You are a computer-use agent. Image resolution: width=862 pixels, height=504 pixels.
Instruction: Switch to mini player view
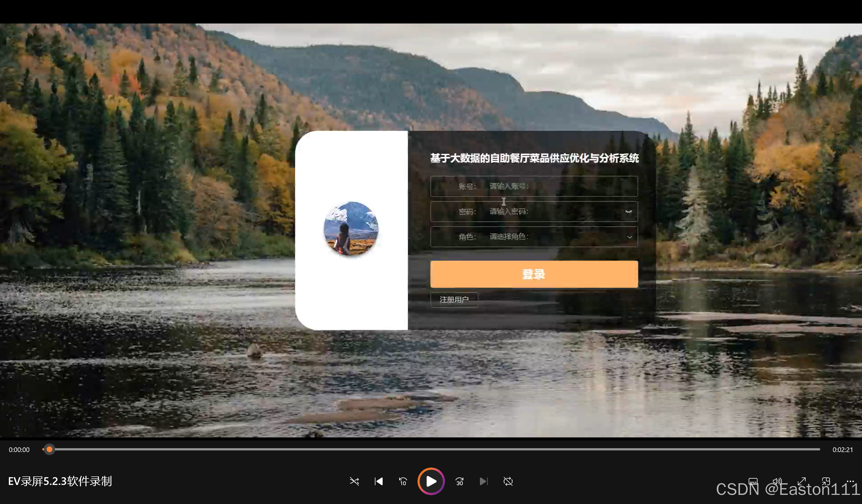pyautogui.click(x=826, y=481)
